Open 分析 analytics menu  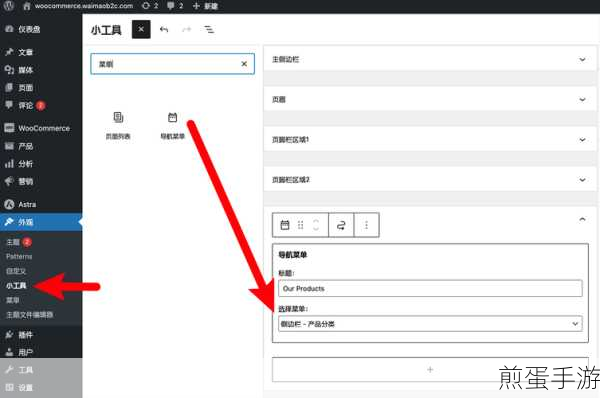(41, 164)
